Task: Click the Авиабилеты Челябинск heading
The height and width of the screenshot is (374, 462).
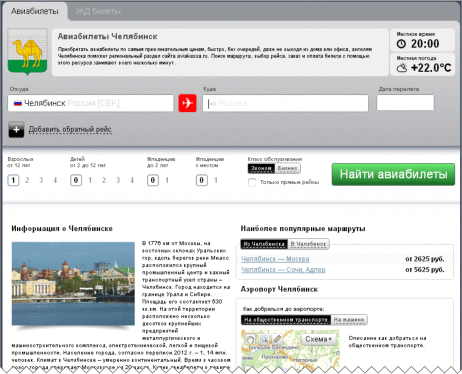Action: tap(107, 36)
